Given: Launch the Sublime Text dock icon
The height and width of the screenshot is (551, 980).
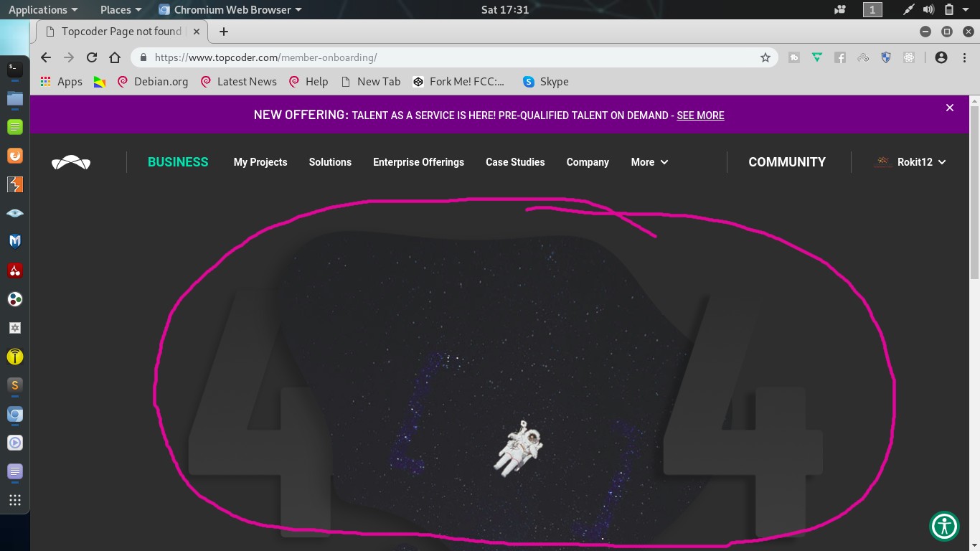Looking at the screenshot, I should [15, 385].
